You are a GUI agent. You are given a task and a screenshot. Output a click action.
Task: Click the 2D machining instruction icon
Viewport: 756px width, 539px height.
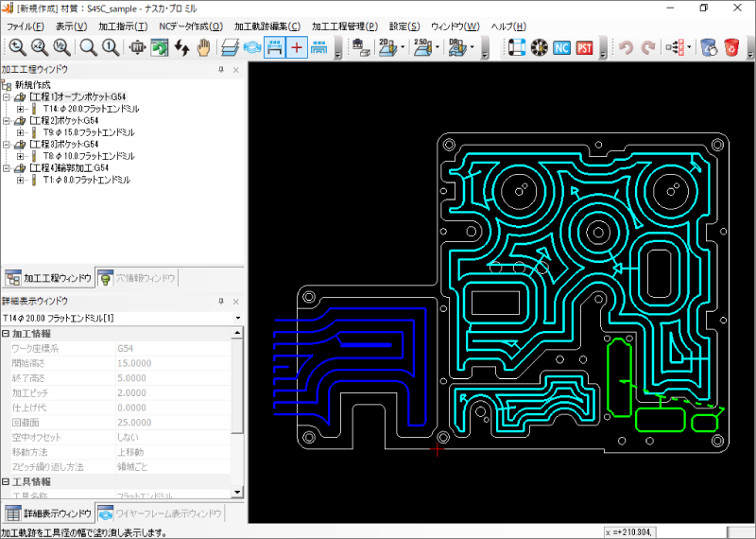coord(387,47)
